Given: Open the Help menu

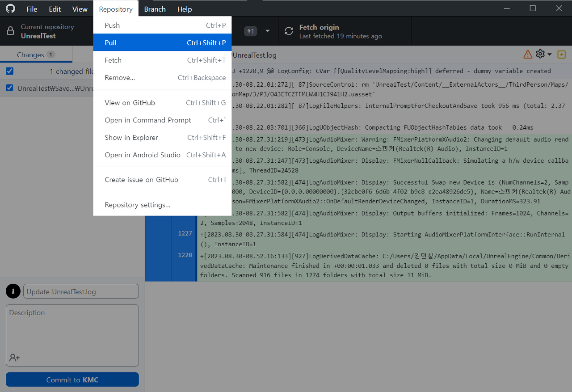Looking at the screenshot, I should [185, 9].
